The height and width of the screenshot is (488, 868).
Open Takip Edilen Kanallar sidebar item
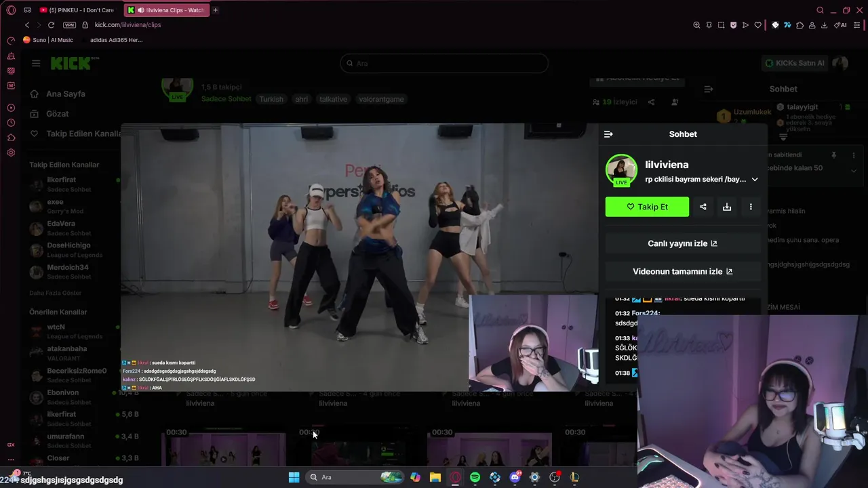pyautogui.click(x=75, y=134)
